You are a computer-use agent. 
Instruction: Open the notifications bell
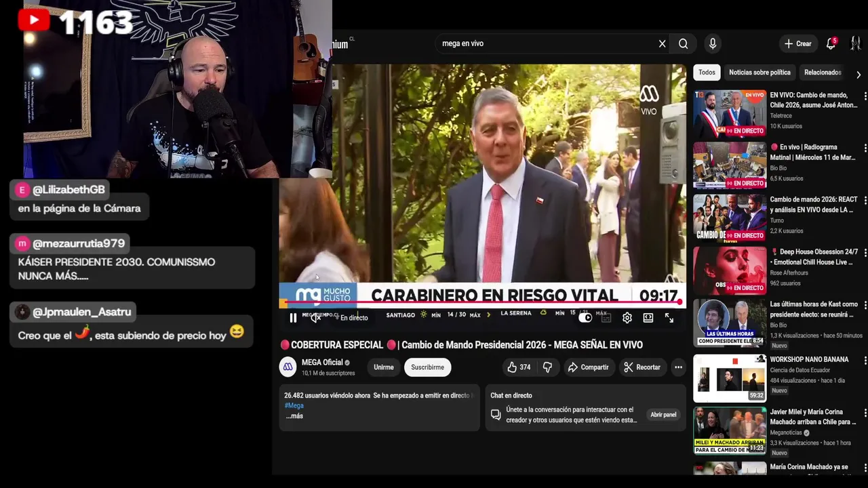click(x=831, y=43)
